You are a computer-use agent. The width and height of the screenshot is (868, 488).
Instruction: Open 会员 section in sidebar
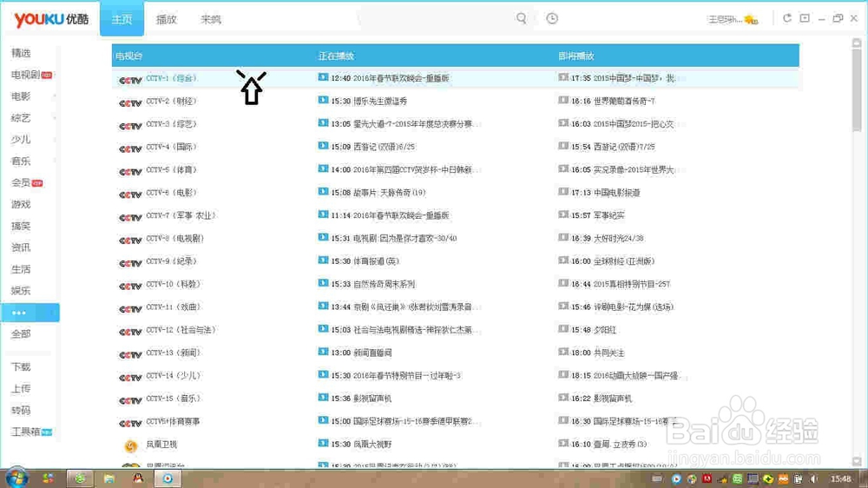coord(21,183)
